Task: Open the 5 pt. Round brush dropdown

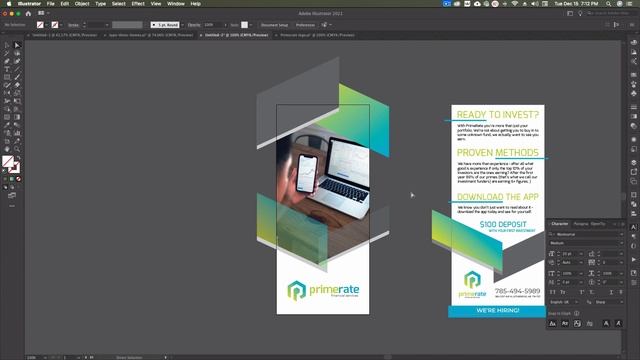Action: 182,25
